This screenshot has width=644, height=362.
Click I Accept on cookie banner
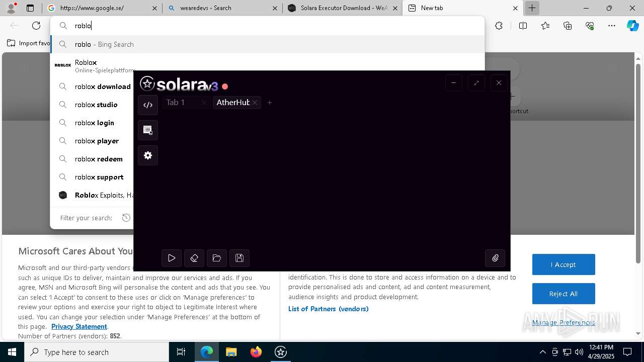pos(563,264)
